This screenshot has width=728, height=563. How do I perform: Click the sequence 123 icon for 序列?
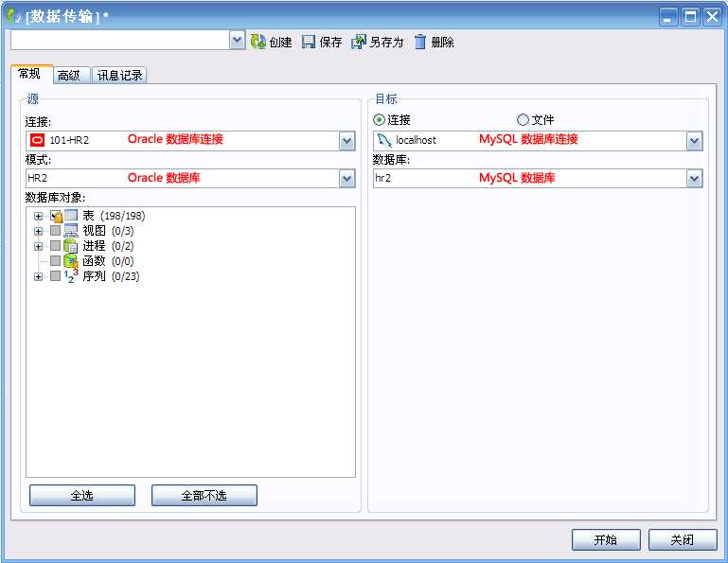click(71, 276)
